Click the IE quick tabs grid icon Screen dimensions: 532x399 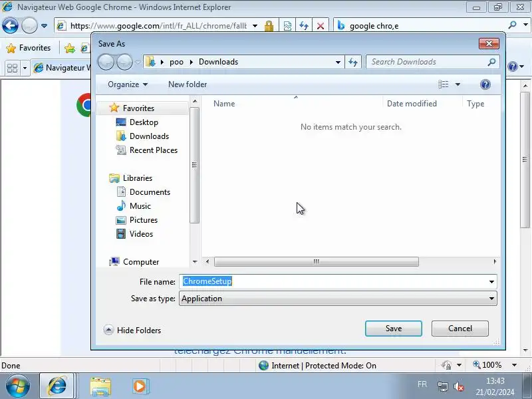pos(12,68)
